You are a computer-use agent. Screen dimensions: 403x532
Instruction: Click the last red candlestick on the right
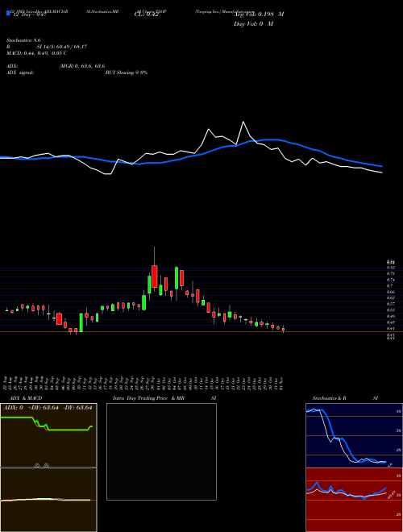tap(283, 329)
